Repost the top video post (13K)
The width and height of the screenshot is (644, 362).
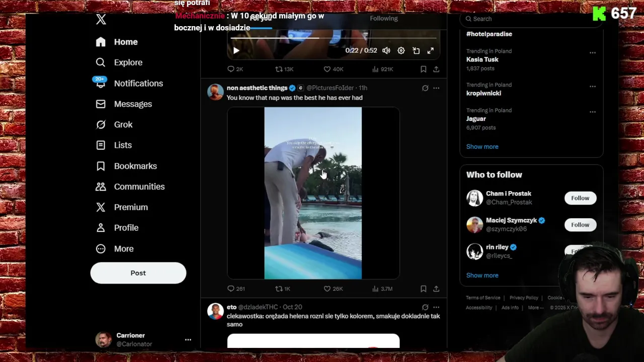[x=284, y=69]
